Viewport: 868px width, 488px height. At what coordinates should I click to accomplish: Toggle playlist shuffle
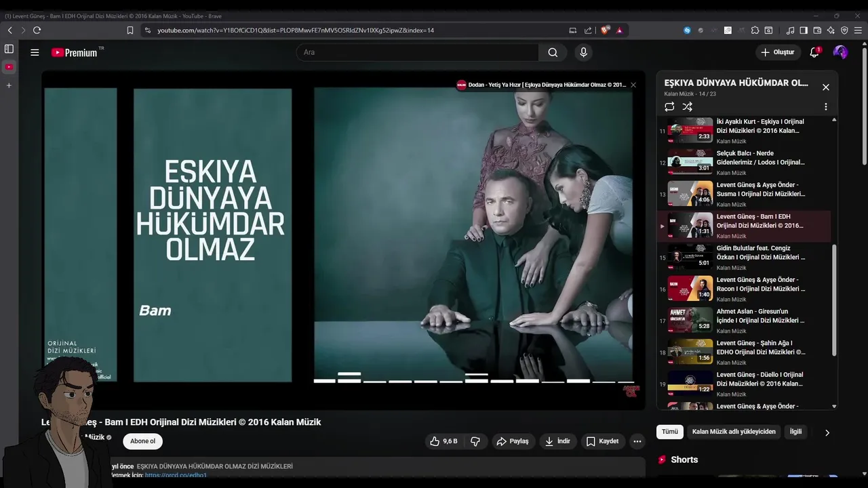tap(687, 106)
